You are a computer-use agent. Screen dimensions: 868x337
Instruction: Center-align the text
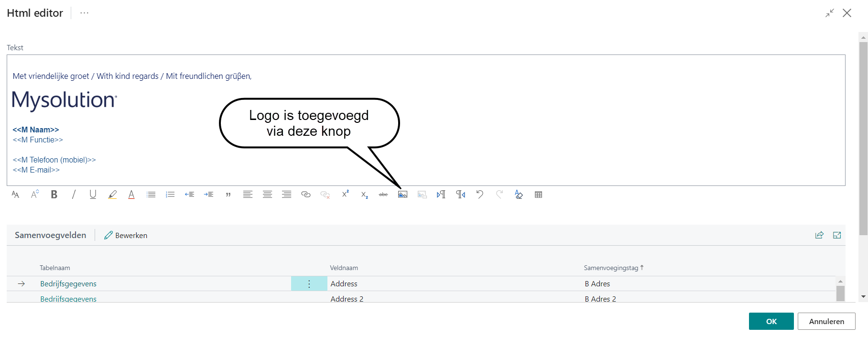[x=267, y=195]
